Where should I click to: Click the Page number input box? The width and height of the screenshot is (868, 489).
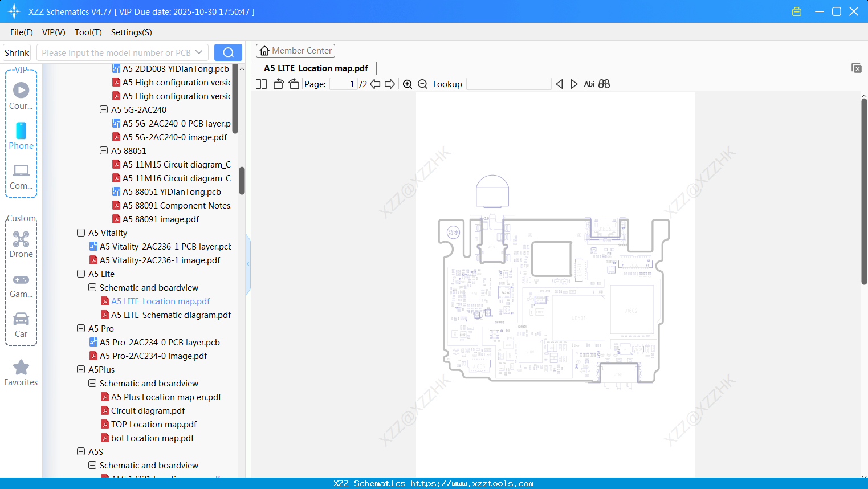click(344, 84)
